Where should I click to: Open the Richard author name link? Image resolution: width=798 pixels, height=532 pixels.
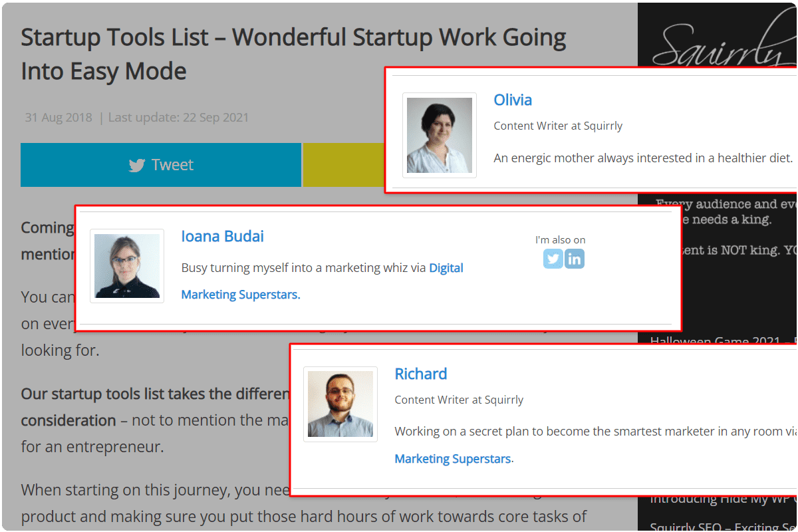point(420,374)
